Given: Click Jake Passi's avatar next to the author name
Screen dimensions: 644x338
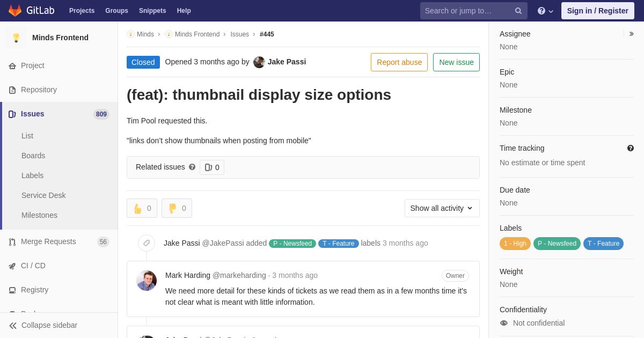Looking at the screenshot, I should [x=259, y=62].
